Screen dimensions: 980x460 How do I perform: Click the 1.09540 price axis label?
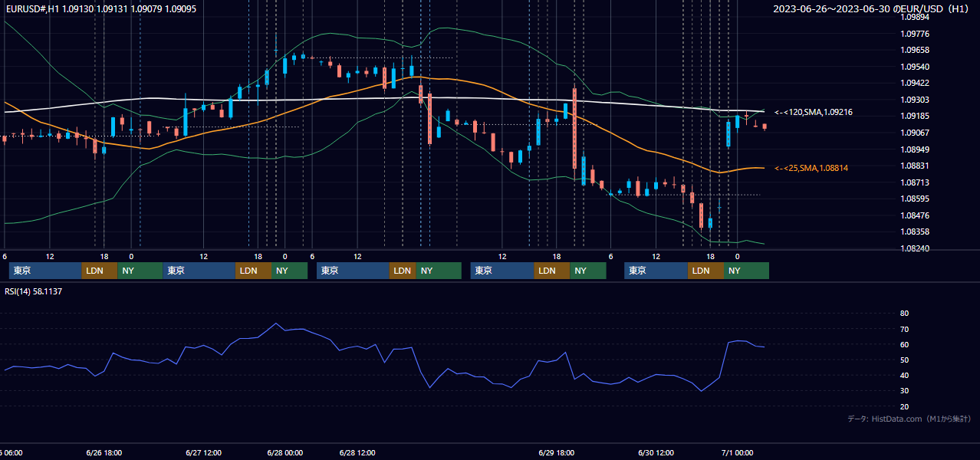tap(915, 67)
